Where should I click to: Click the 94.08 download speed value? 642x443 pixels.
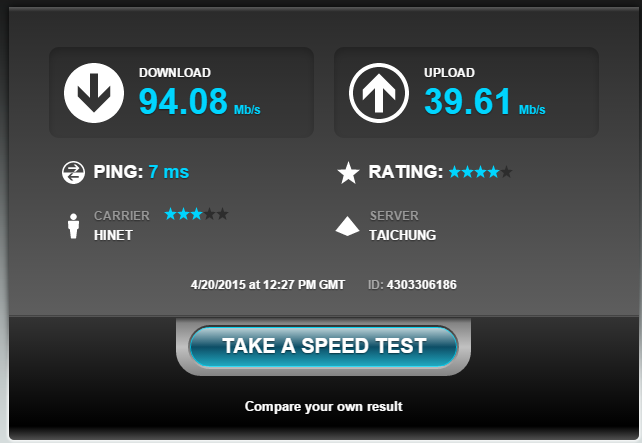coord(183,101)
